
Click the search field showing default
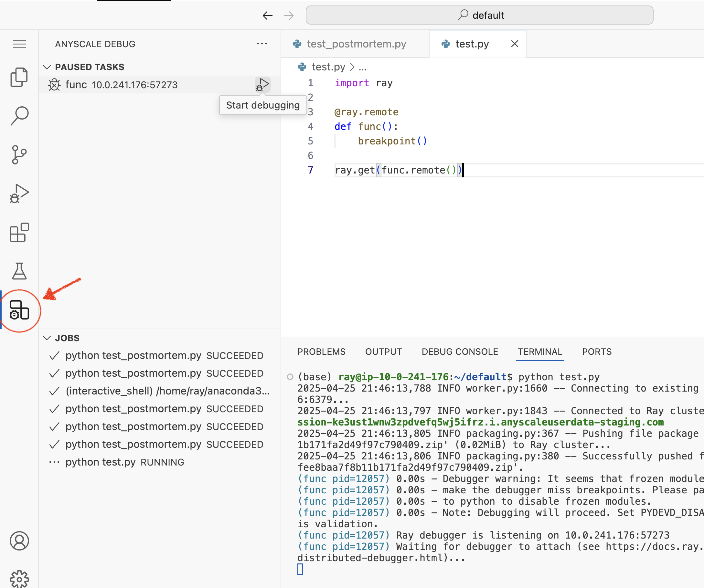(x=479, y=15)
